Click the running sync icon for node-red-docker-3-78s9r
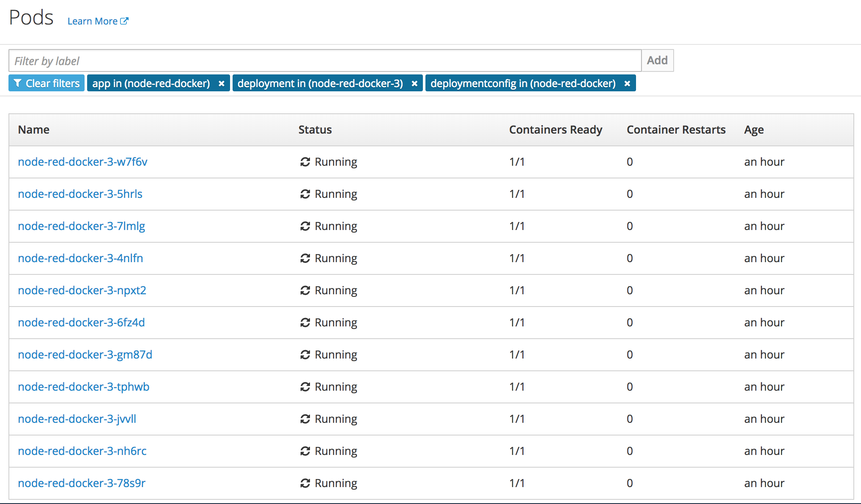This screenshot has height=504, width=861. 305,483
